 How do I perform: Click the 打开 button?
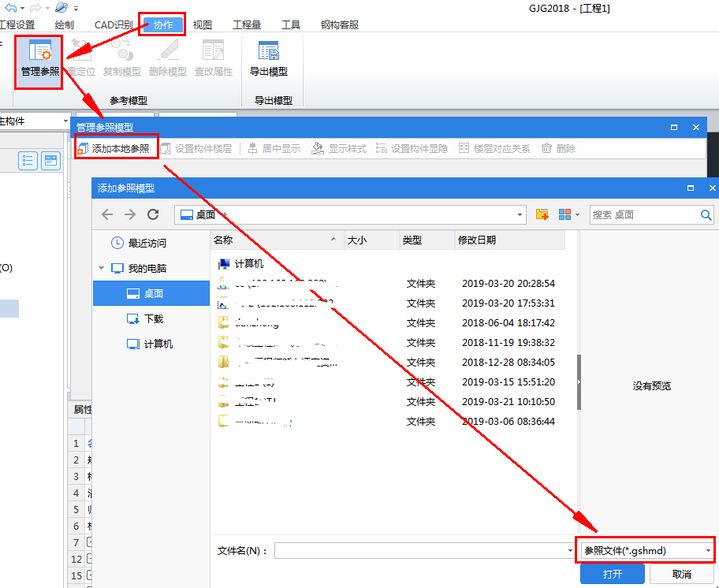(613, 575)
